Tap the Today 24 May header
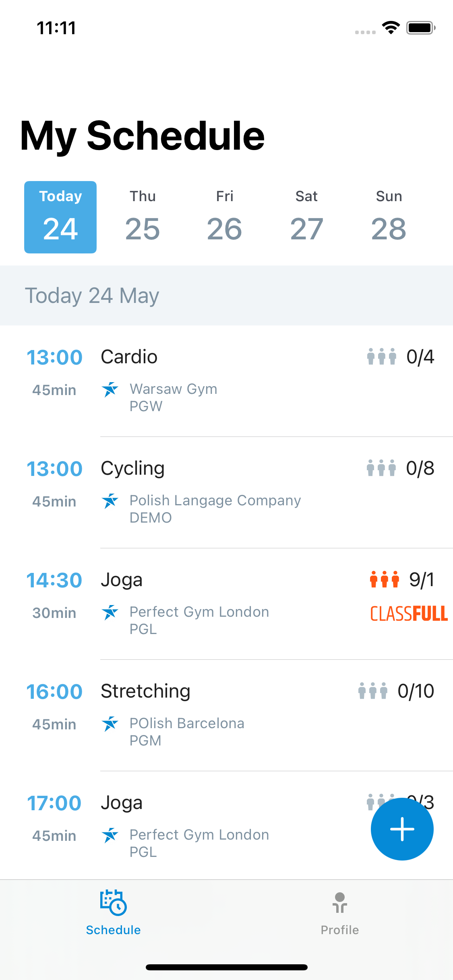Viewport: 453px width, 980px height. point(92,296)
